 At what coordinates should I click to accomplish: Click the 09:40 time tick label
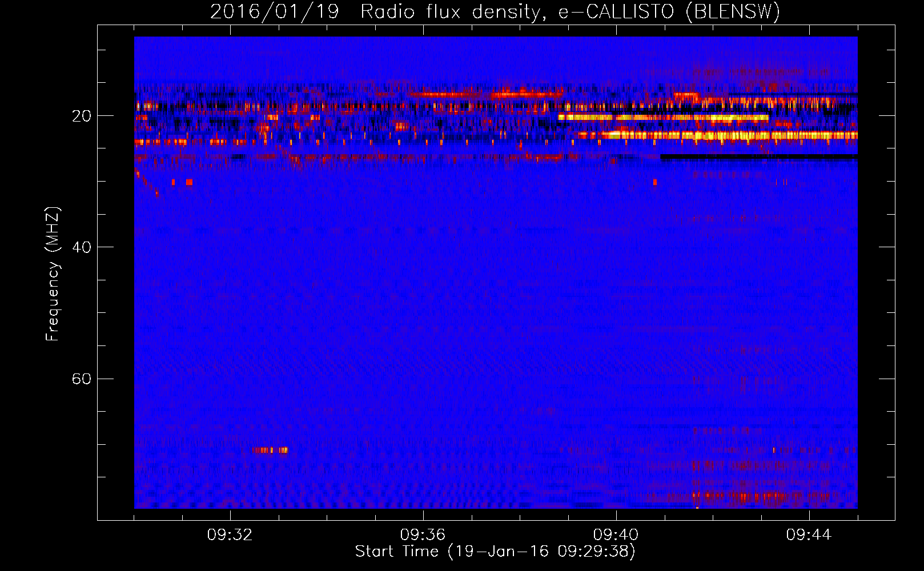pos(616,535)
